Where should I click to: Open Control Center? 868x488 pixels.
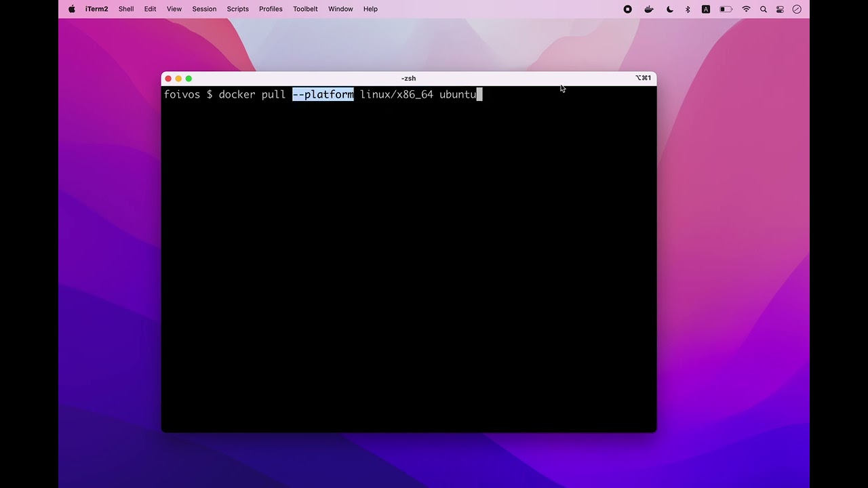(x=780, y=9)
